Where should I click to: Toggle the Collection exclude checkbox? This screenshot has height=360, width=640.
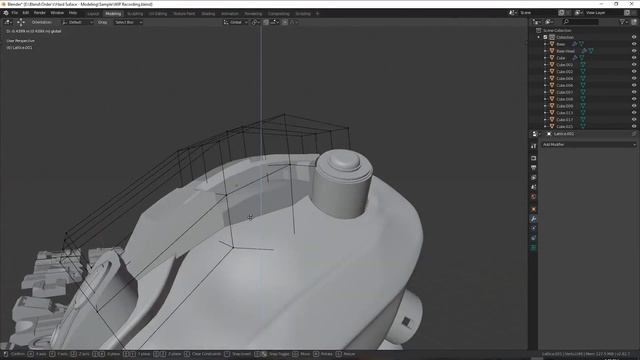[545, 37]
